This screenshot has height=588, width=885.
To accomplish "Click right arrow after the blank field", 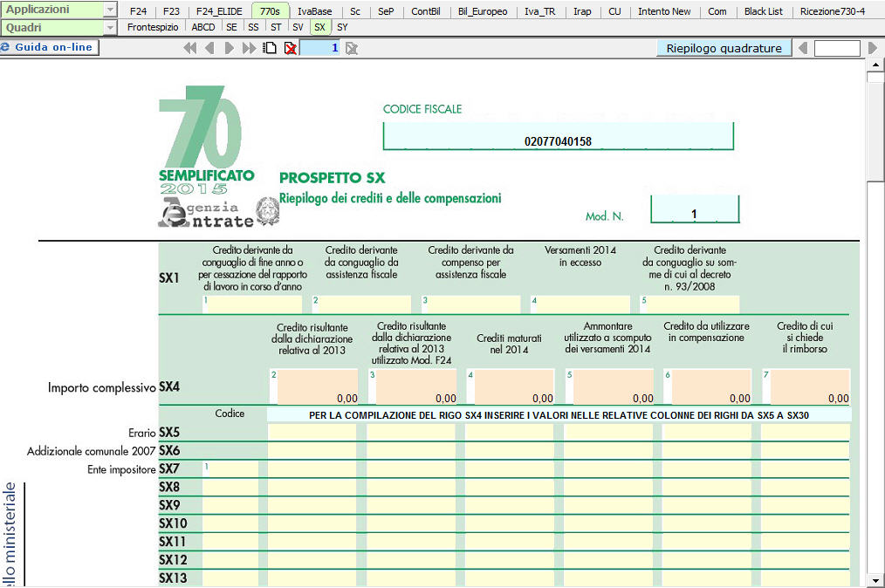I will point(873,48).
